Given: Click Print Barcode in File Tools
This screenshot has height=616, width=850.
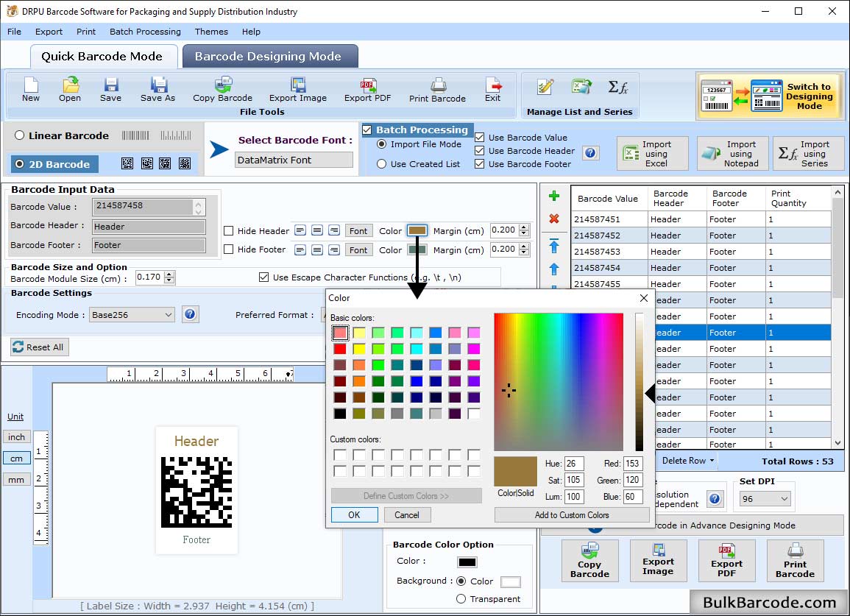Looking at the screenshot, I should [437, 90].
